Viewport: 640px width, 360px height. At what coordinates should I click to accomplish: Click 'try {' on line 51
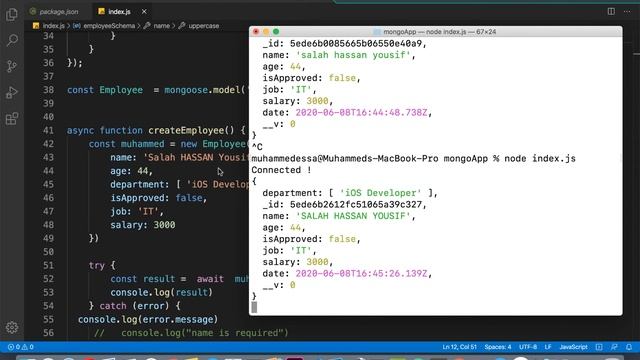[x=102, y=265]
